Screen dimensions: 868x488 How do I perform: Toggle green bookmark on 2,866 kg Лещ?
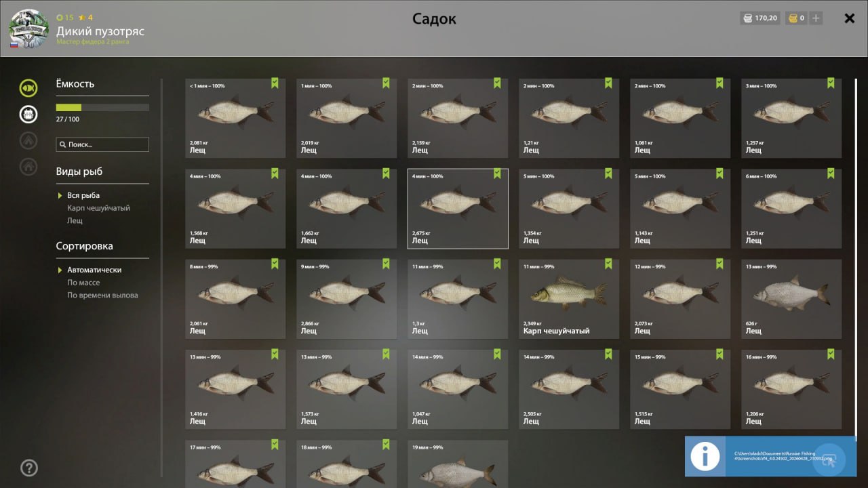pyautogui.click(x=386, y=264)
